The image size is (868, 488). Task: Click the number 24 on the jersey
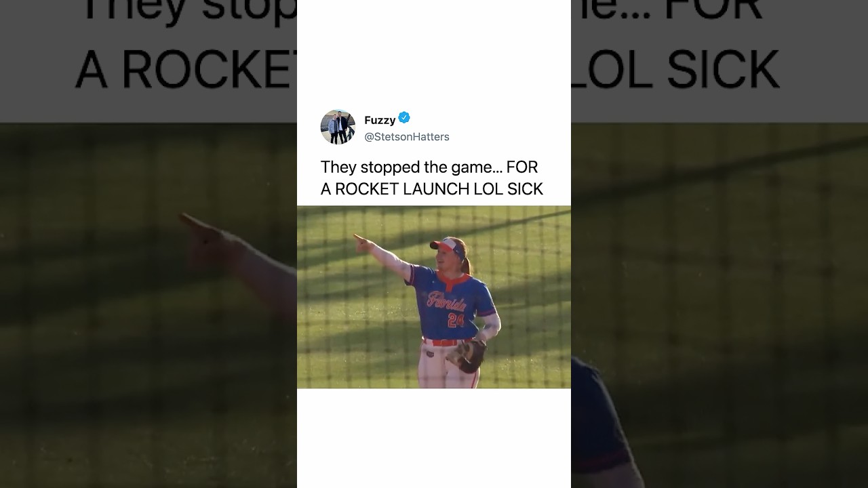pos(456,320)
